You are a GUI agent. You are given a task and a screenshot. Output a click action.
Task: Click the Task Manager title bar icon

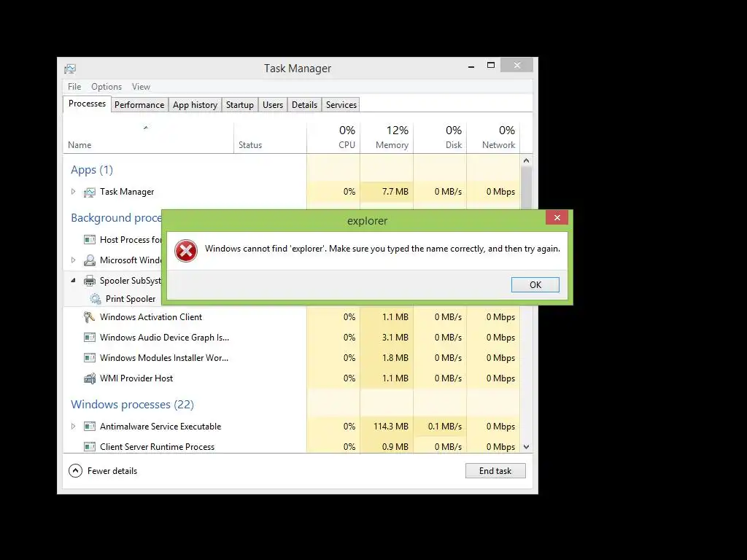point(70,69)
